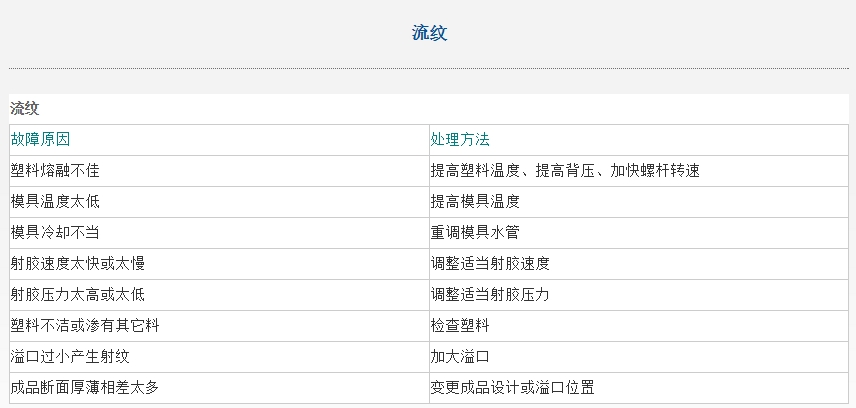856x408 pixels.
Task: Select the cell 模具温度太低
Action: click(219, 202)
